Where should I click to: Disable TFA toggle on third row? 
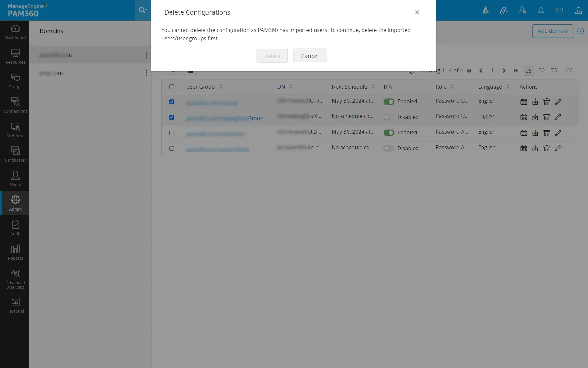pyautogui.click(x=389, y=132)
